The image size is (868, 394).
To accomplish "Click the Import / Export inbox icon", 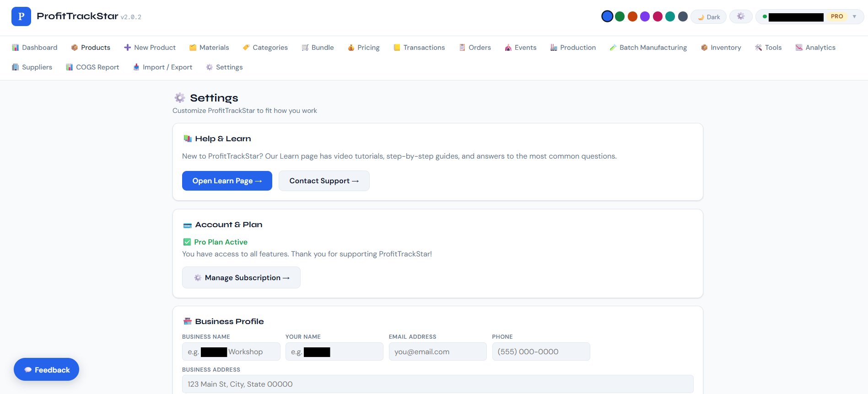I will (x=136, y=67).
